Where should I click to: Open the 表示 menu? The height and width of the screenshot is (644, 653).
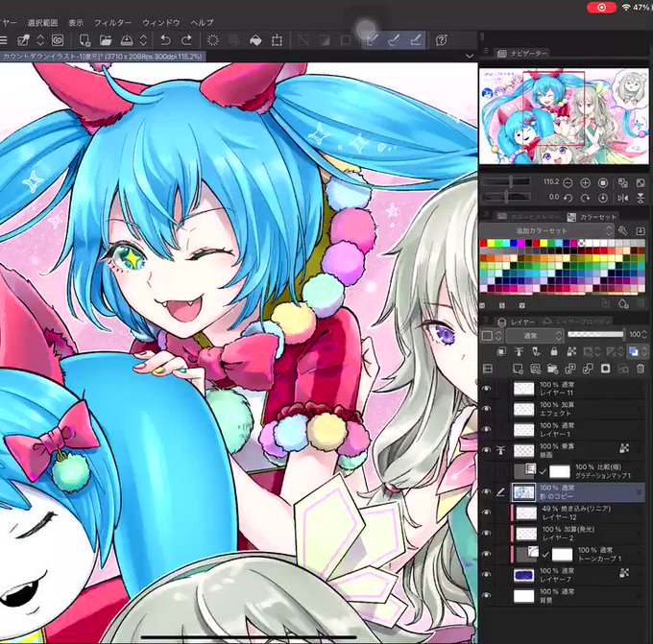(x=76, y=22)
